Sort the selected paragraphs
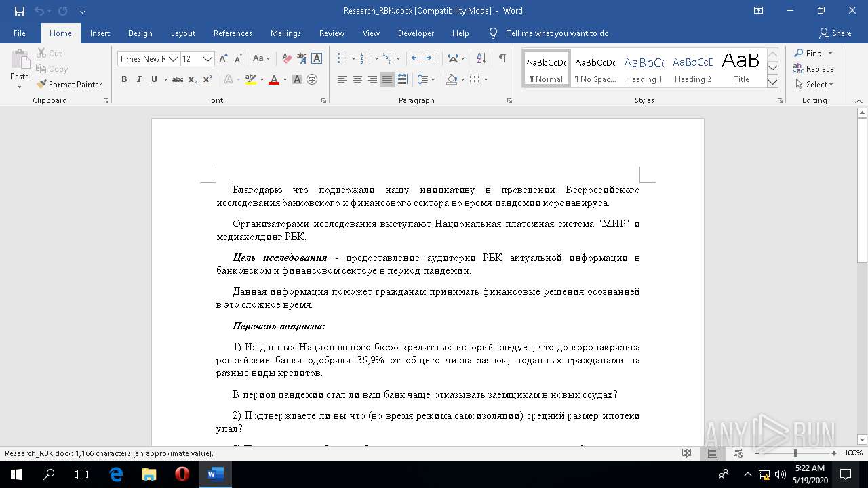 coord(481,58)
